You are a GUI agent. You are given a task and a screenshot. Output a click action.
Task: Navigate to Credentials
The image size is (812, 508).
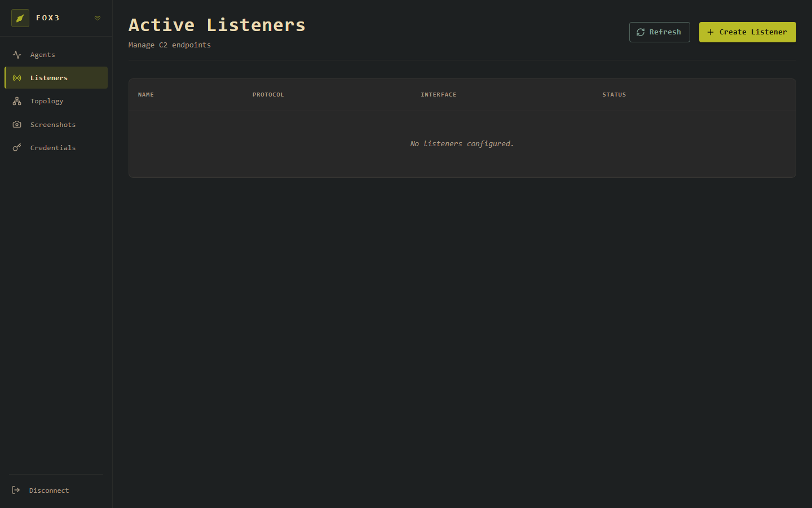[56, 147]
